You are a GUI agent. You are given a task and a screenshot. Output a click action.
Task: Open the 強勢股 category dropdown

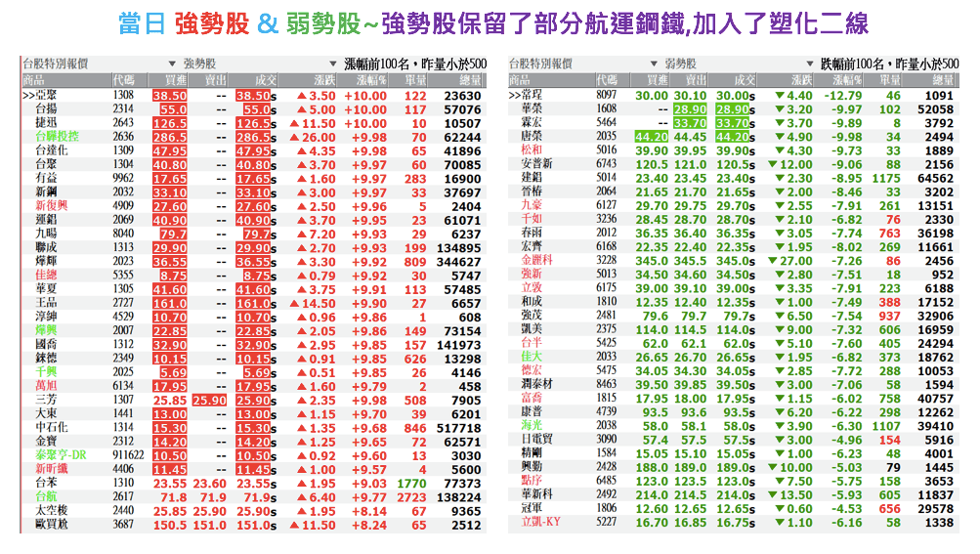point(169,64)
